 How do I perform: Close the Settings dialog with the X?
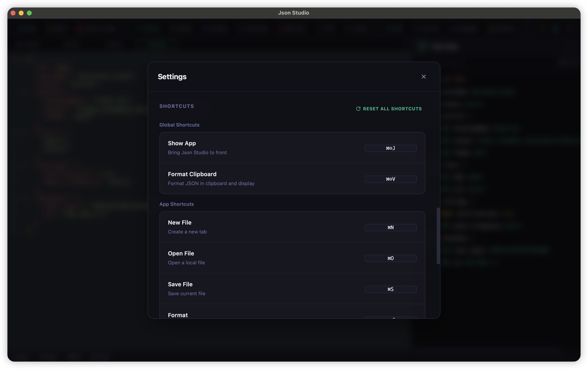[x=424, y=77]
